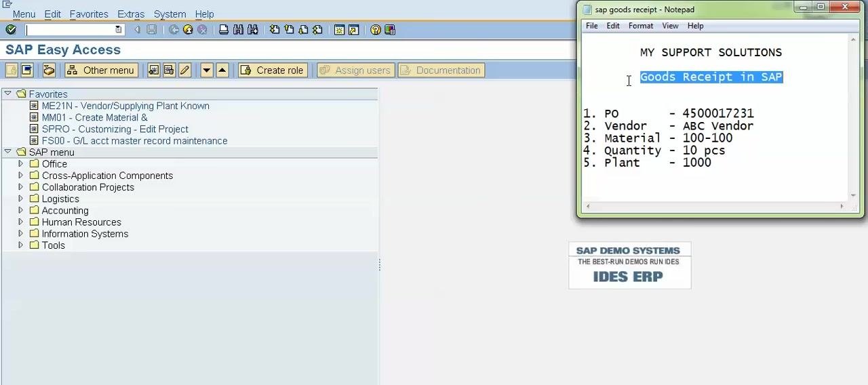
Task: Click the Change Favorites pencil icon
Action: 184,70
